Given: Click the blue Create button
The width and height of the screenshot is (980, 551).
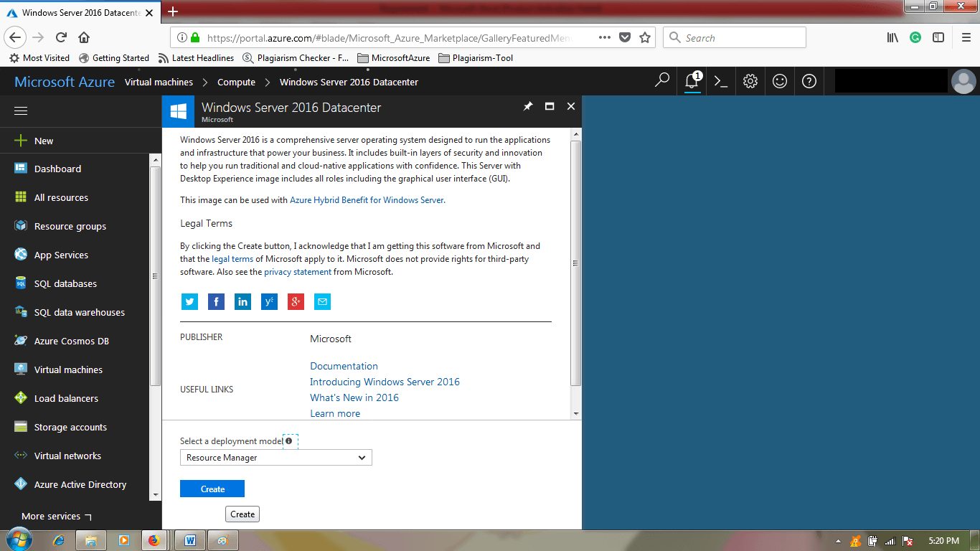Looking at the screenshot, I should tap(212, 488).
